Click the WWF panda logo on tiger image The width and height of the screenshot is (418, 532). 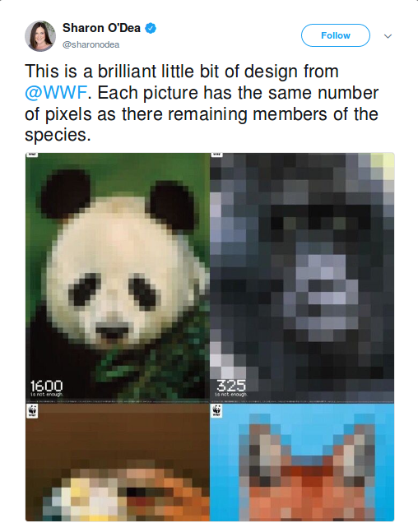tap(33, 411)
